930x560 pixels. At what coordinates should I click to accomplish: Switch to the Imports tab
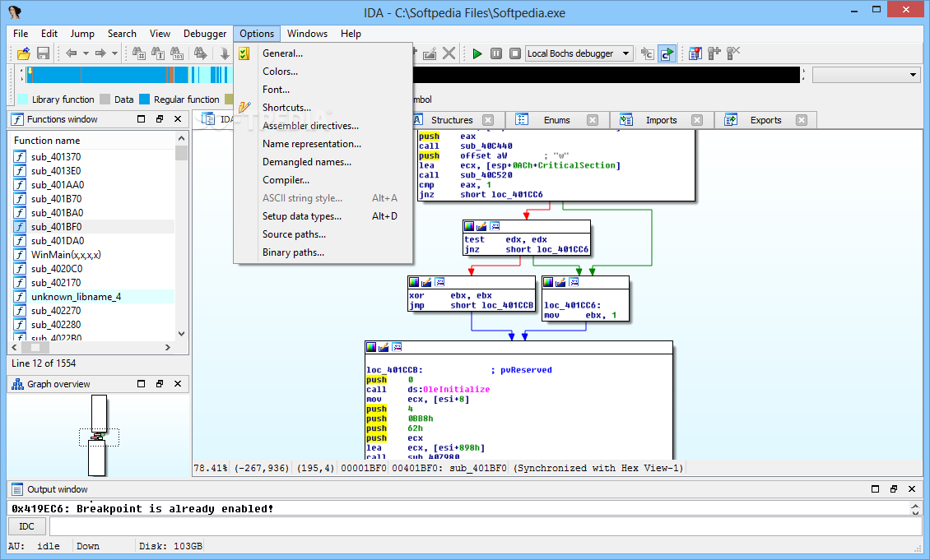click(x=662, y=120)
